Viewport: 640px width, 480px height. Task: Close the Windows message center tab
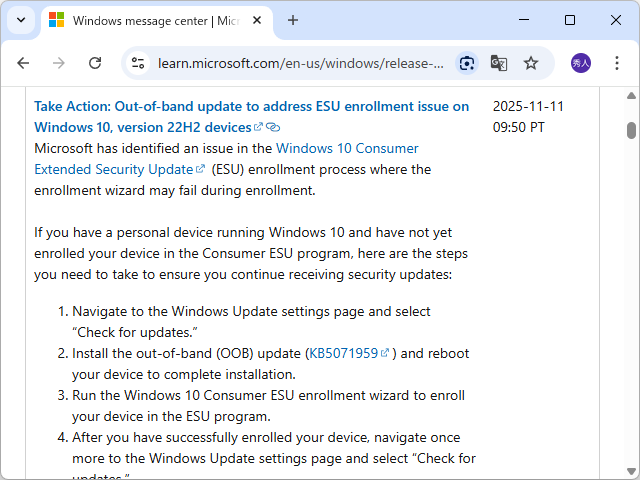[x=260, y=20]
